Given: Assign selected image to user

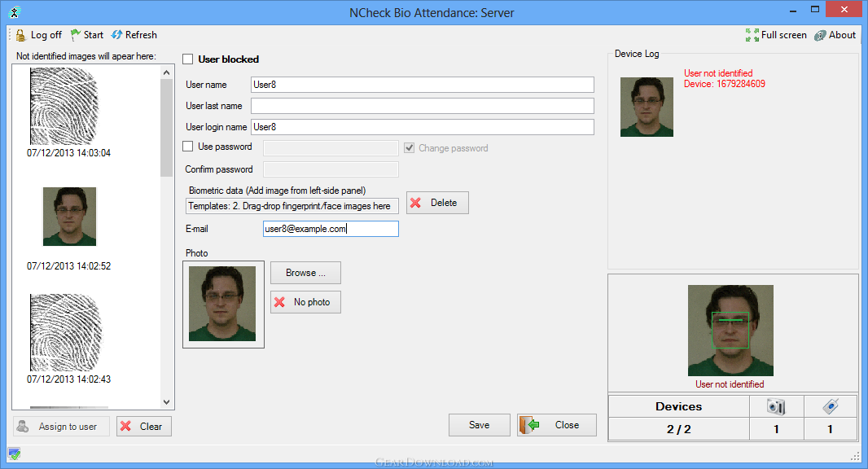Looking at the screenshot, I should point(61,427).
